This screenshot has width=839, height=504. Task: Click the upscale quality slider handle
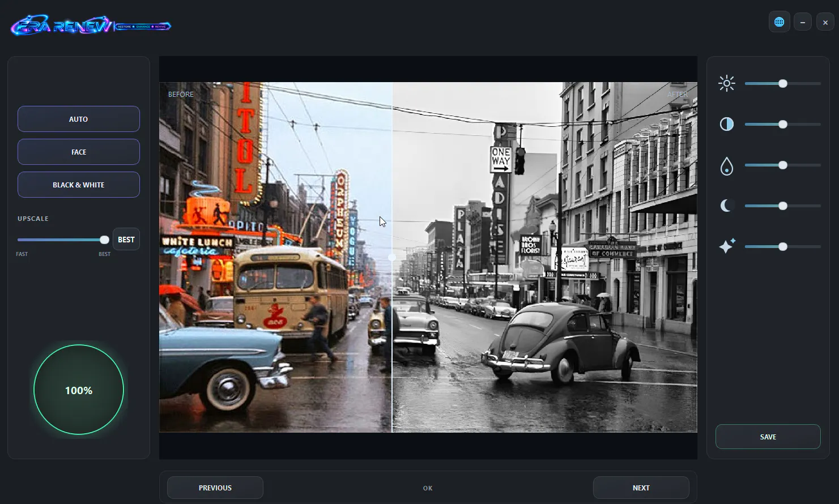click(x=104, y=240)
